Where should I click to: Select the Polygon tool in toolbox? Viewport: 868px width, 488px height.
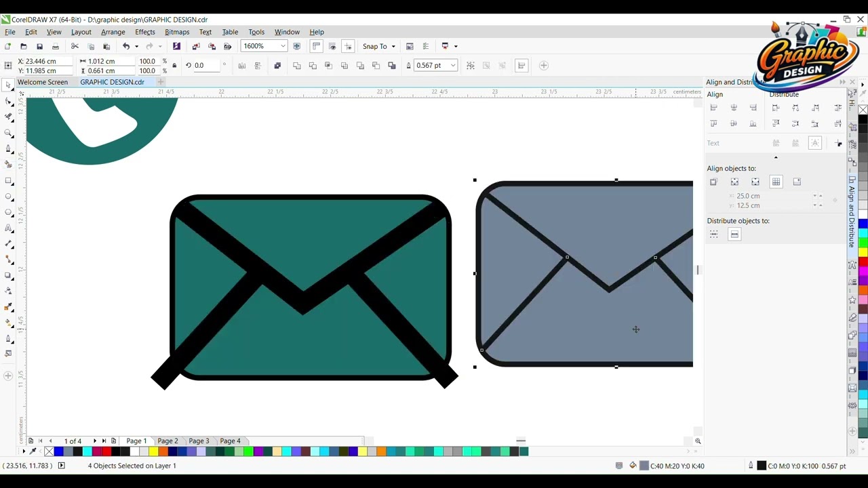(x=8, y=212)
